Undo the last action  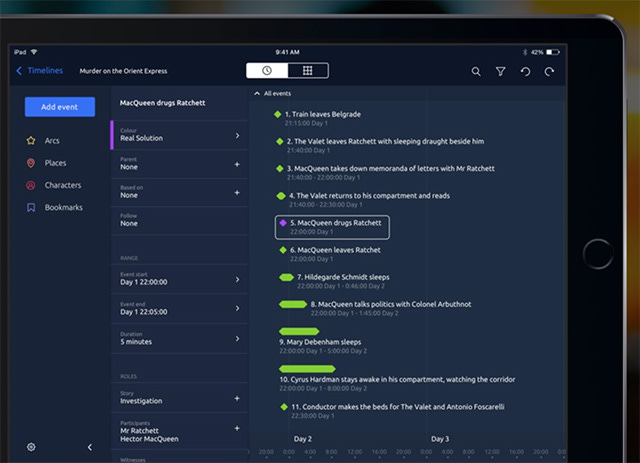click(x=525, y=71)
